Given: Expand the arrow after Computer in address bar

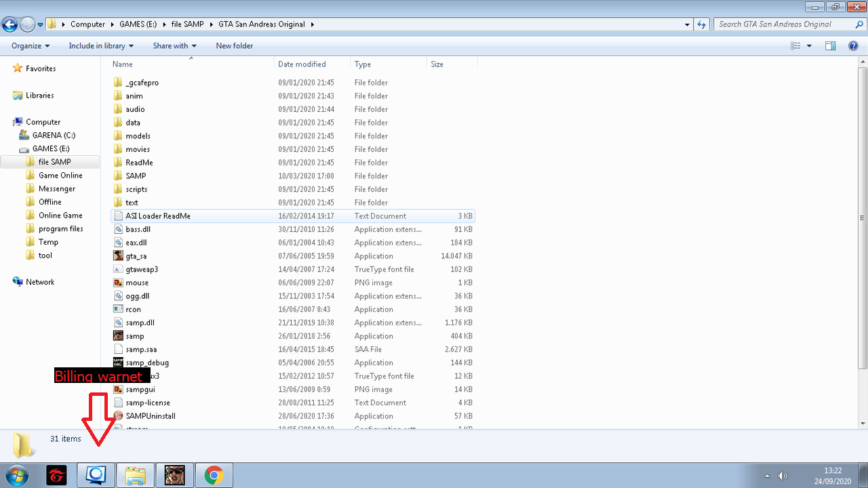Looking at the screenshot, I should [111, 24].
